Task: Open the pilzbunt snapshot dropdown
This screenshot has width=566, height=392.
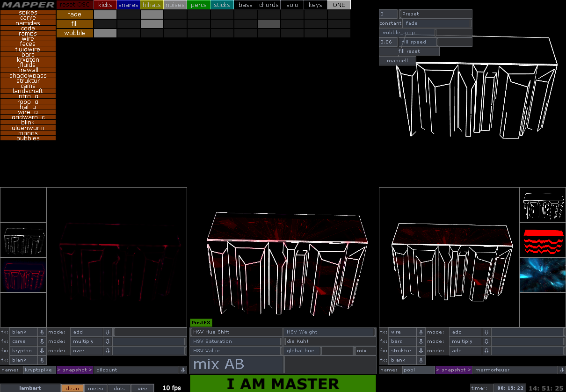Action: 182,370
